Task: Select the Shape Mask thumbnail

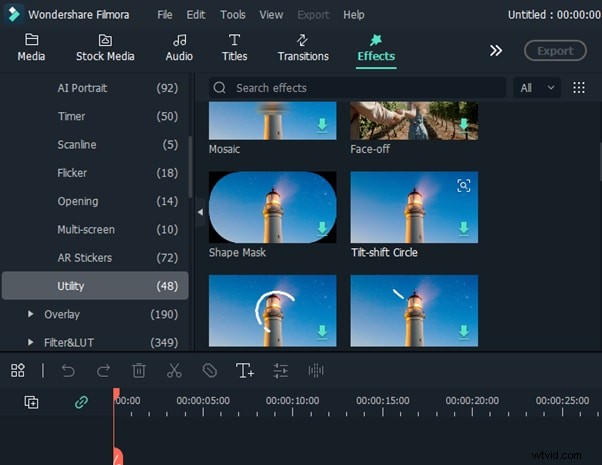Action: pos(272,207)
